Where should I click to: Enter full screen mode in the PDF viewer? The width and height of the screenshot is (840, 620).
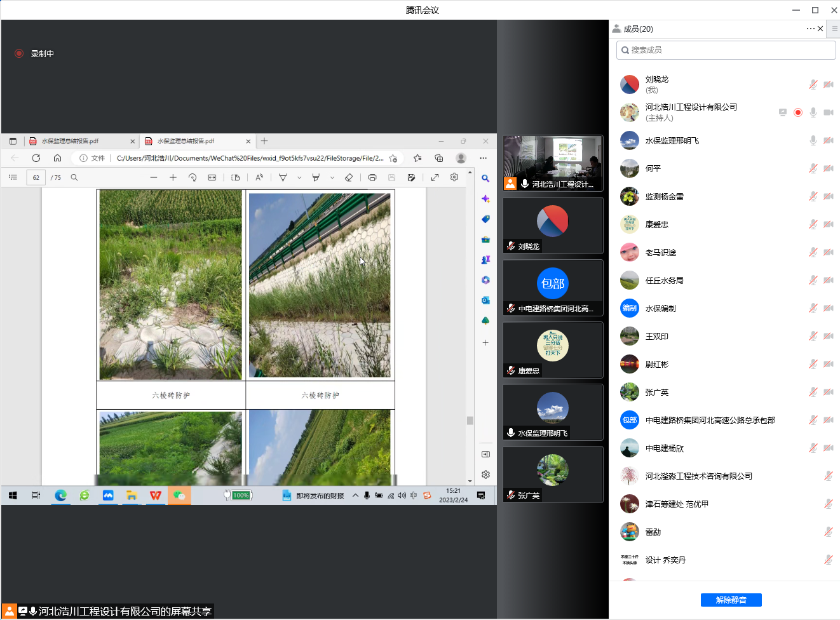pos(435,177)
